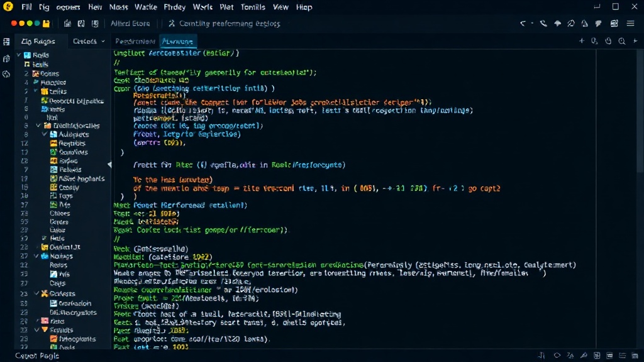Click the circle-shaped icon in status bar
This screenshot has width=644, height=362.
[557, 356]
